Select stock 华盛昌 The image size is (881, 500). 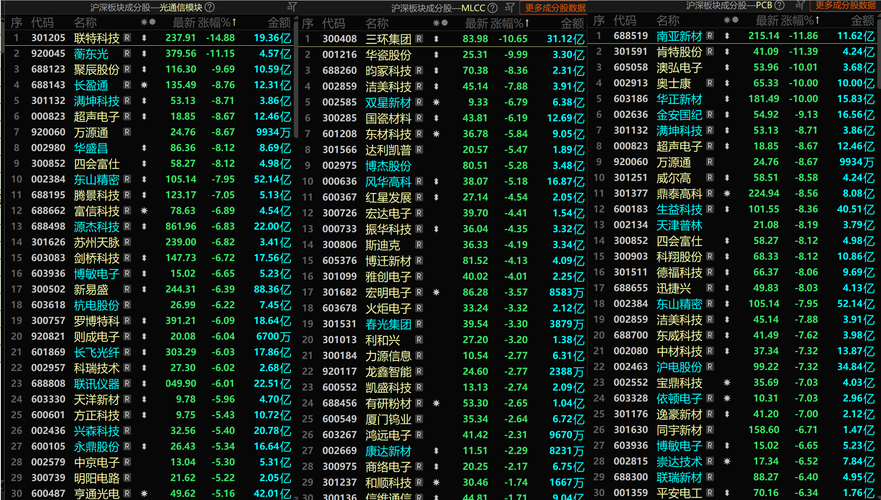click(91, 148)
